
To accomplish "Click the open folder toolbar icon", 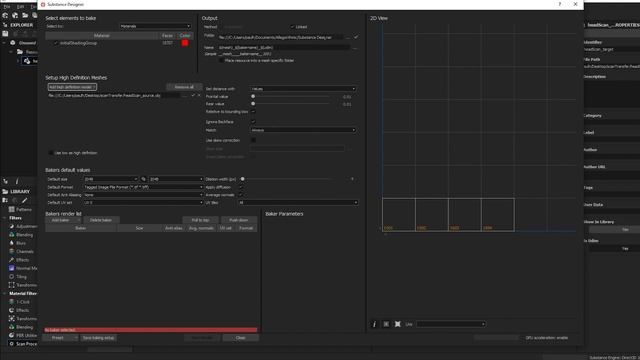I will [x=25, y=15].
